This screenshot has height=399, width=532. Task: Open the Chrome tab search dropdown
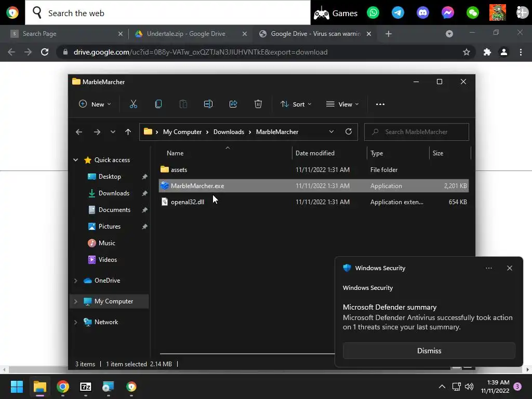click(x=449, y=34)
